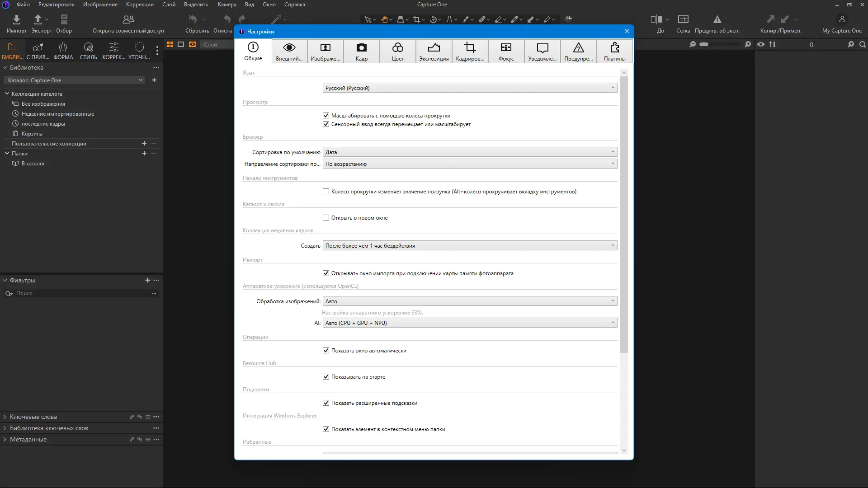Click the Export icon in toolbar
Image resolution: width=868 pixels, height=488 pixels.
38,19
